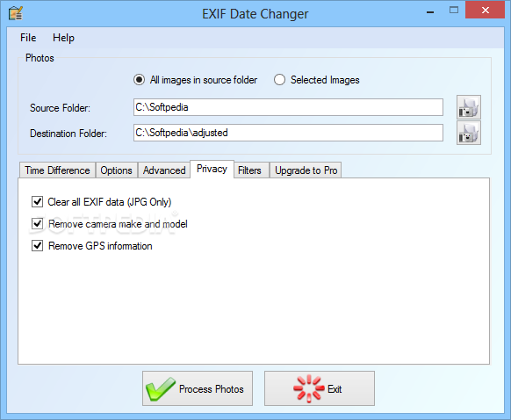Viewport: 511px width, 420px height.
Task: Switch to the Time Difference tab
Action: pyautogui.click(x=57, y=170)
